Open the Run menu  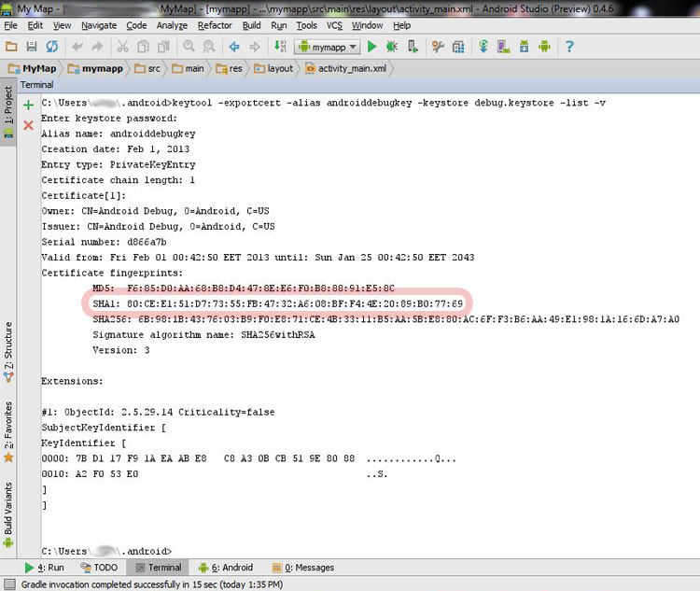[278, 25]
